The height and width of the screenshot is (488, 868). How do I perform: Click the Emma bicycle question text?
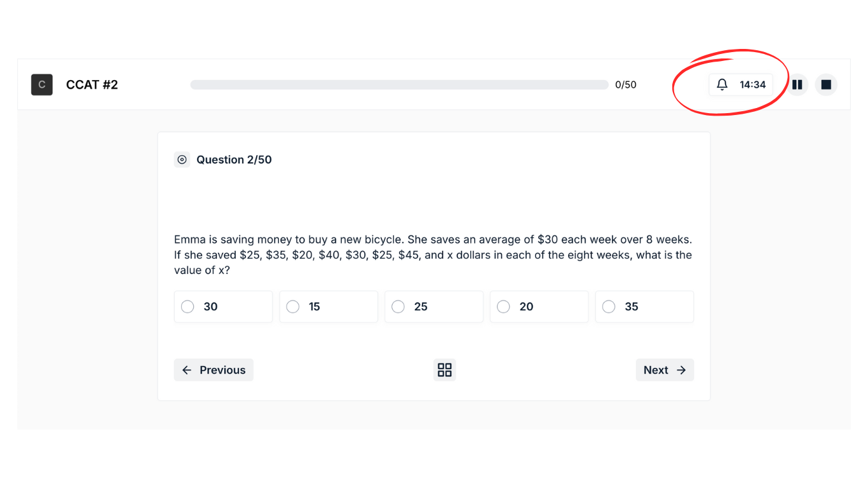click(x=433, y=255)
